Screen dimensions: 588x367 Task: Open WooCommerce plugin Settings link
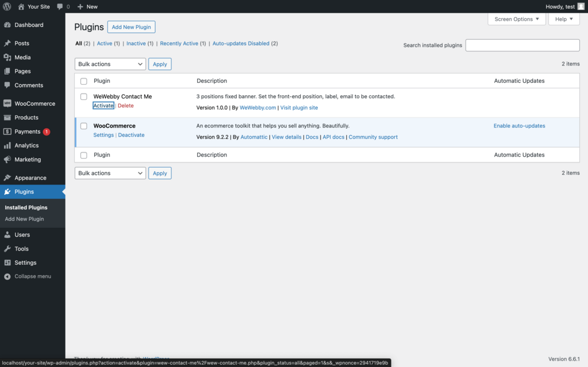(x=104, y=135)
